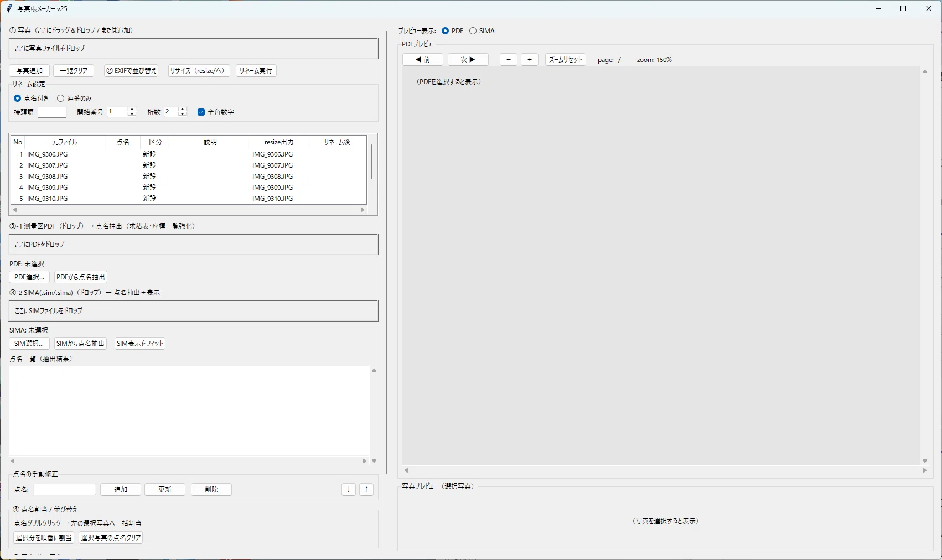Click the point name list's right arrow

[364, 461]
